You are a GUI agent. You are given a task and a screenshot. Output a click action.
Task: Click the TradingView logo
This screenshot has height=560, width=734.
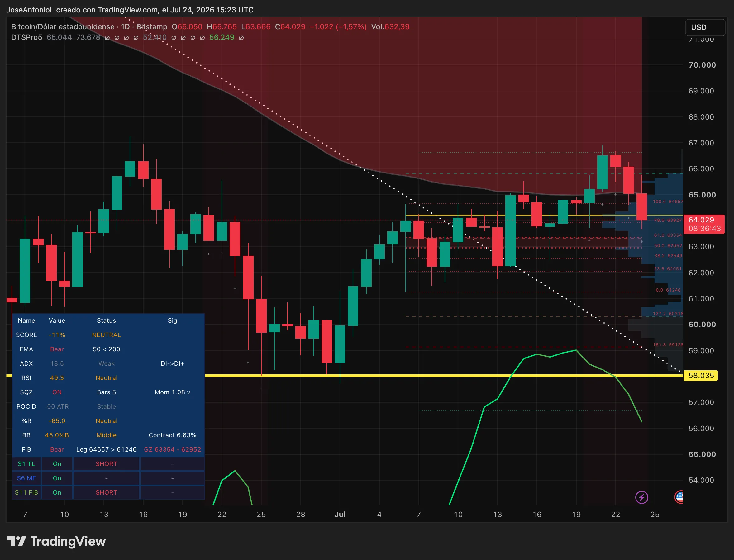pos(57,542)
